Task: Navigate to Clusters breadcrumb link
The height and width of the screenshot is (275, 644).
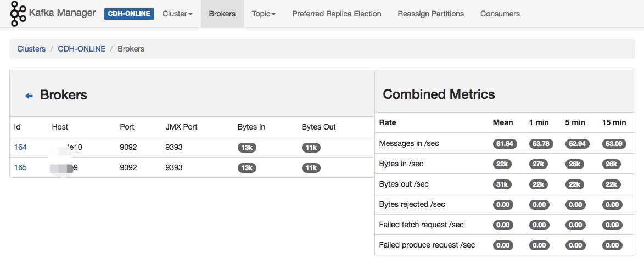Action: [31, 49]
